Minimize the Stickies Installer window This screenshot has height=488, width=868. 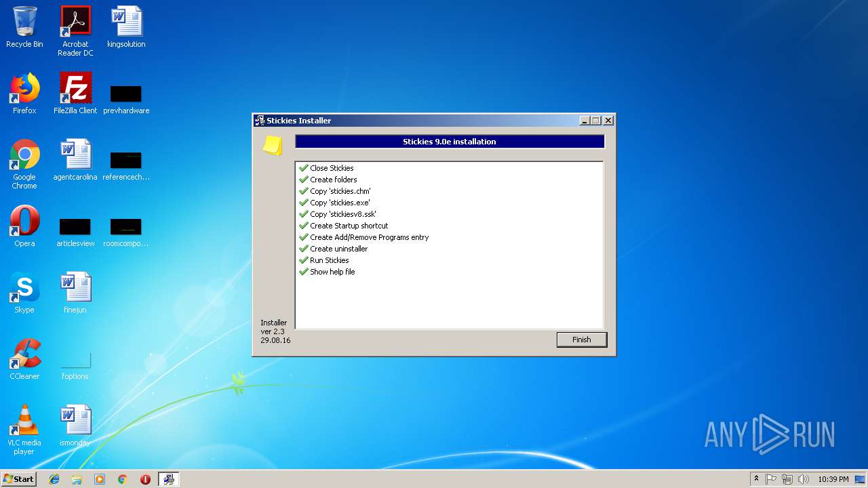click(x=585, y=121)
